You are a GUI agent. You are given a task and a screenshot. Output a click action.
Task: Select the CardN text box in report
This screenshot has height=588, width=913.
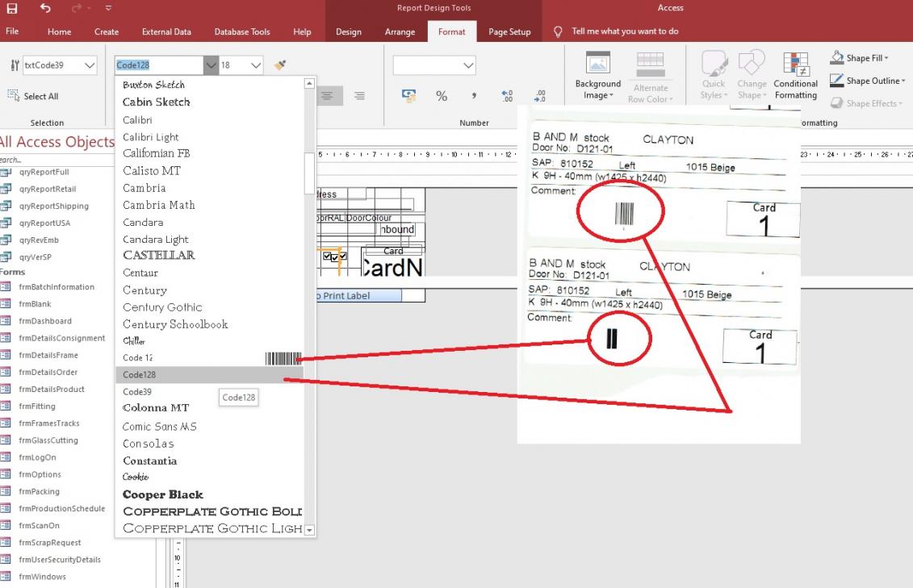click(392, 268)
